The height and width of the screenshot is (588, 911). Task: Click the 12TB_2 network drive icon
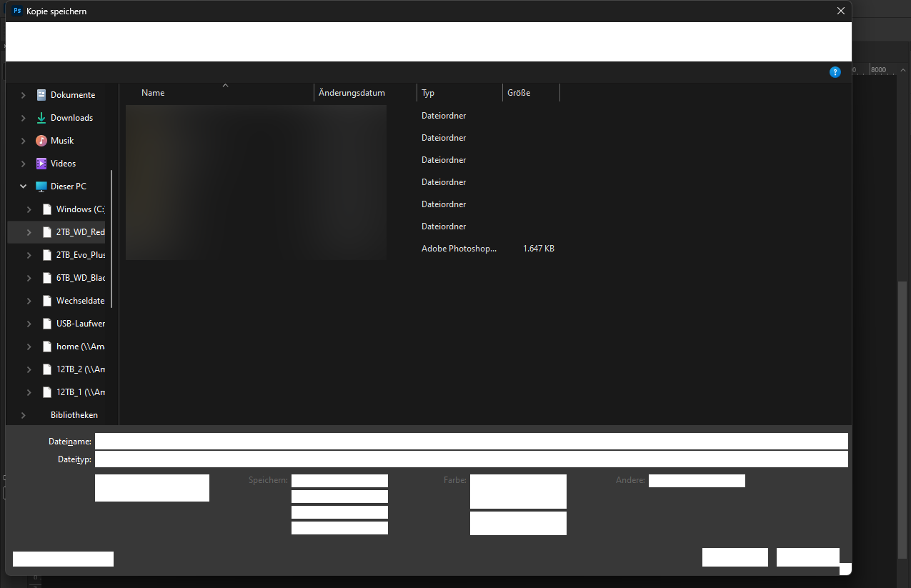point(47,369)
